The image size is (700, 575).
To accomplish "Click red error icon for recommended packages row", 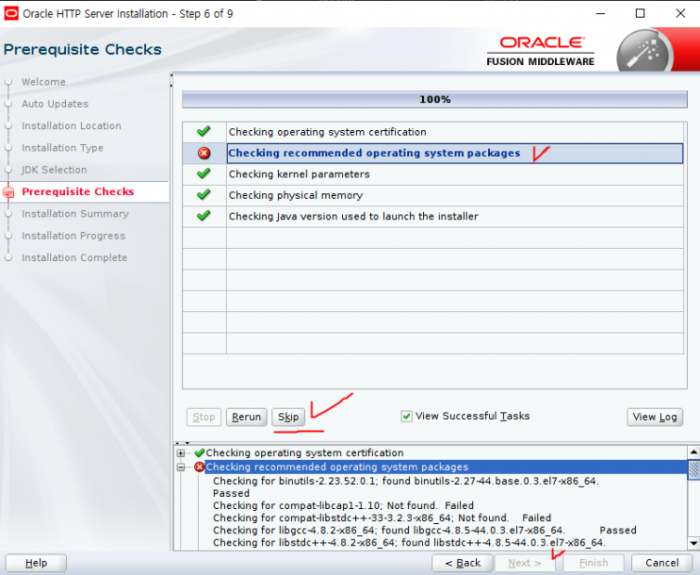I will click(x=204, y=153).
